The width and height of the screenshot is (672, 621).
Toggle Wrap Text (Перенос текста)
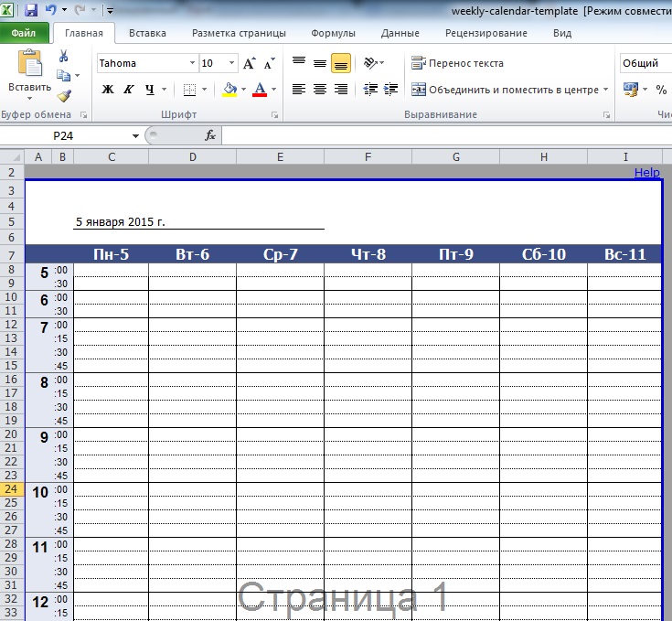(458, 63)
